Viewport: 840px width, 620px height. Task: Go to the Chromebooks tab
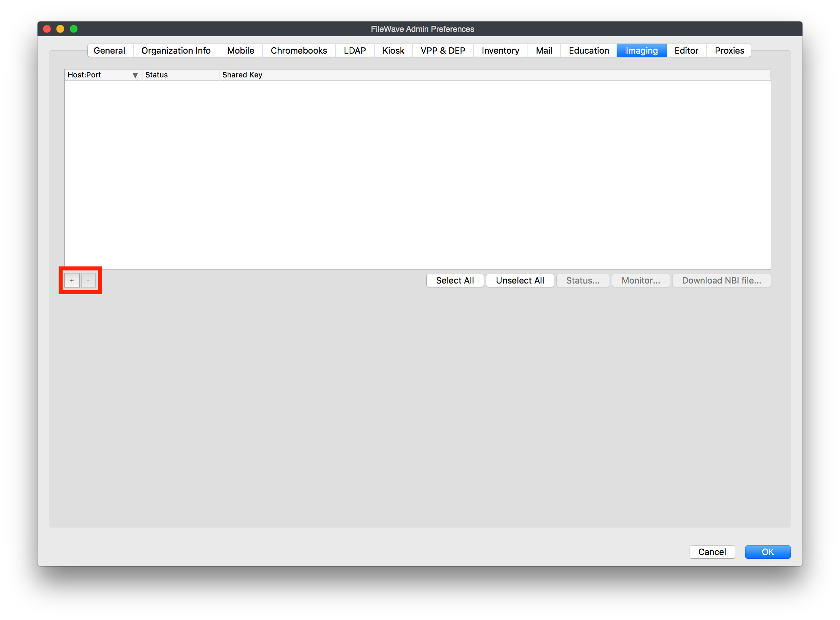point(299,51)
